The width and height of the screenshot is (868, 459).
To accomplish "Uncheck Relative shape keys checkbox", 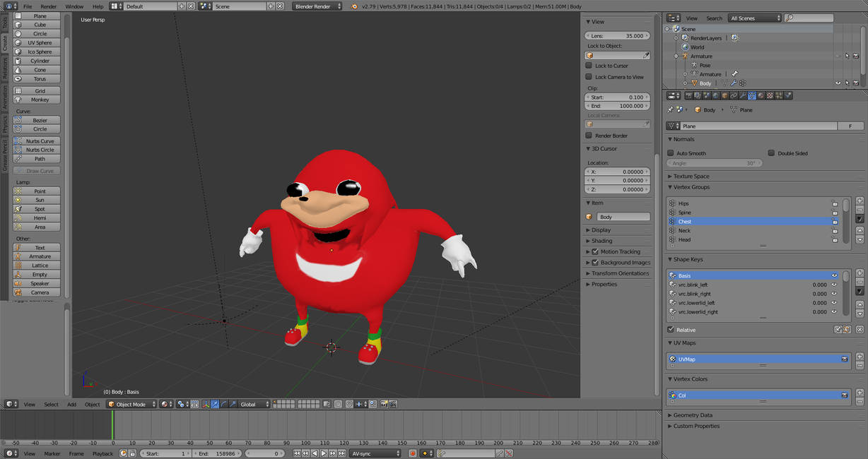I will (x=670, y=330).
